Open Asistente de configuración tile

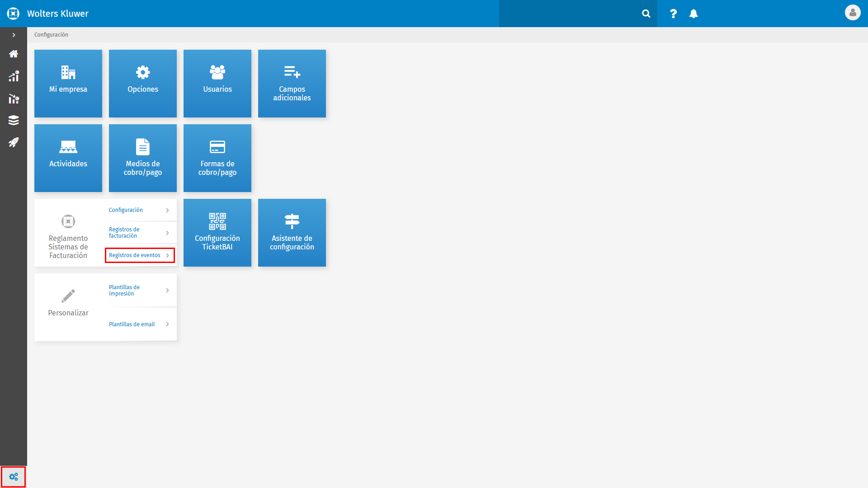click(x=292, y=233)
